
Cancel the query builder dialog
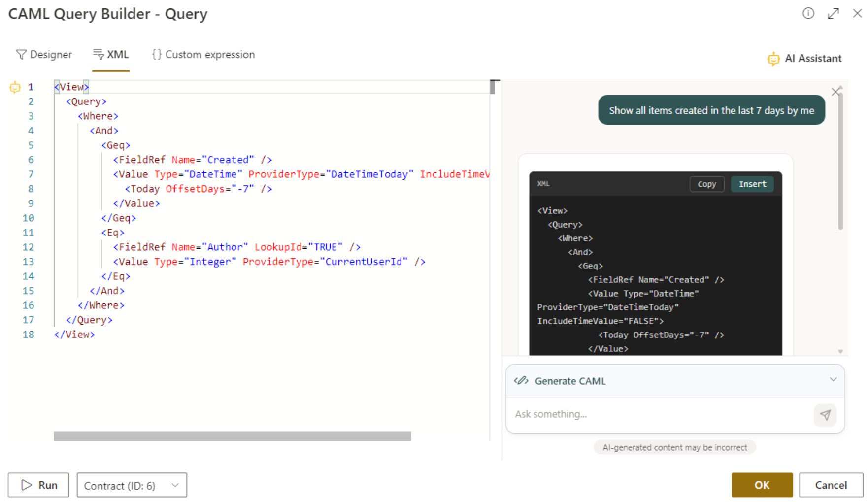point(831,485)
